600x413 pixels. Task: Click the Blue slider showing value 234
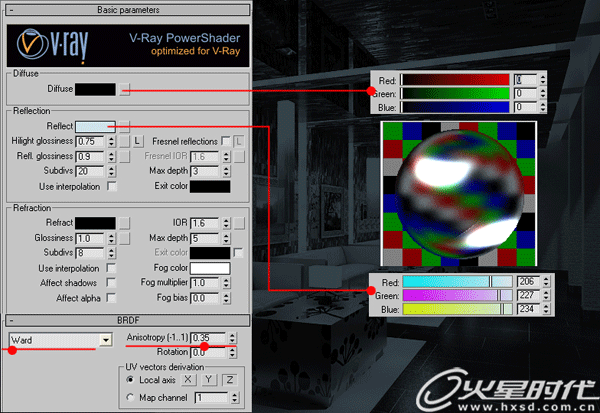click(457, 309)
